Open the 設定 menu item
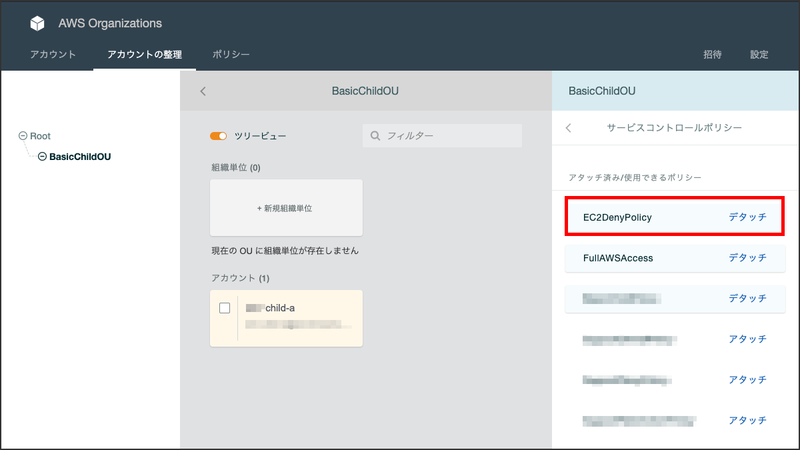Screen dimensions: 800x450 [759, 54]
